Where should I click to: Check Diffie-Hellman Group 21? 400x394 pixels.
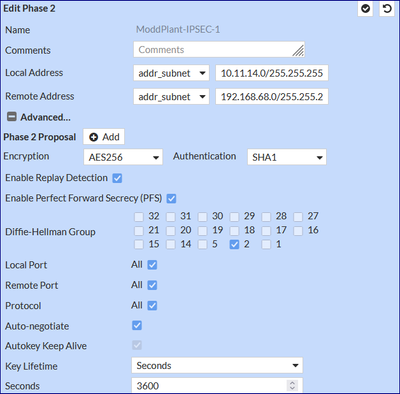(x=139, y=231)
